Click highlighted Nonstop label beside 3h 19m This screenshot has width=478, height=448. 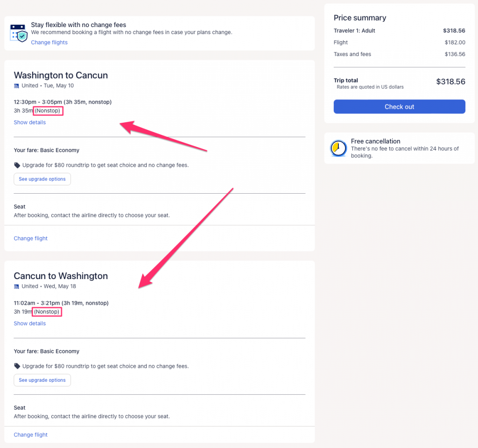[x=48, y=312]
